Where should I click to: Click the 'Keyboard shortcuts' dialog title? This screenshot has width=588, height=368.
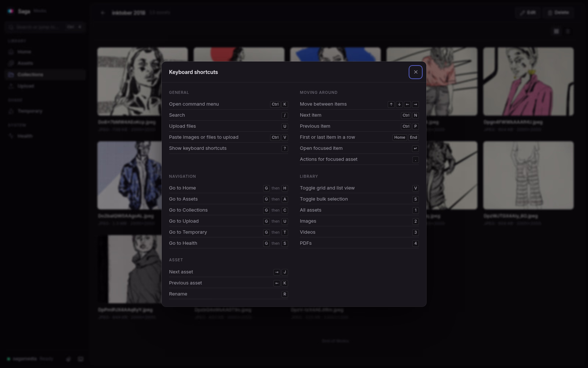pyautogui.click(x=193, y=72)
